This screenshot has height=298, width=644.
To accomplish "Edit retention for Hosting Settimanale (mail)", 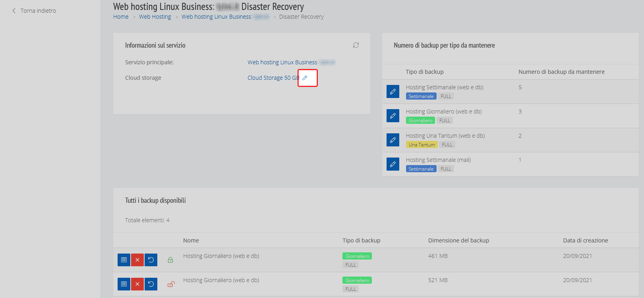I will tap(393, 164).
